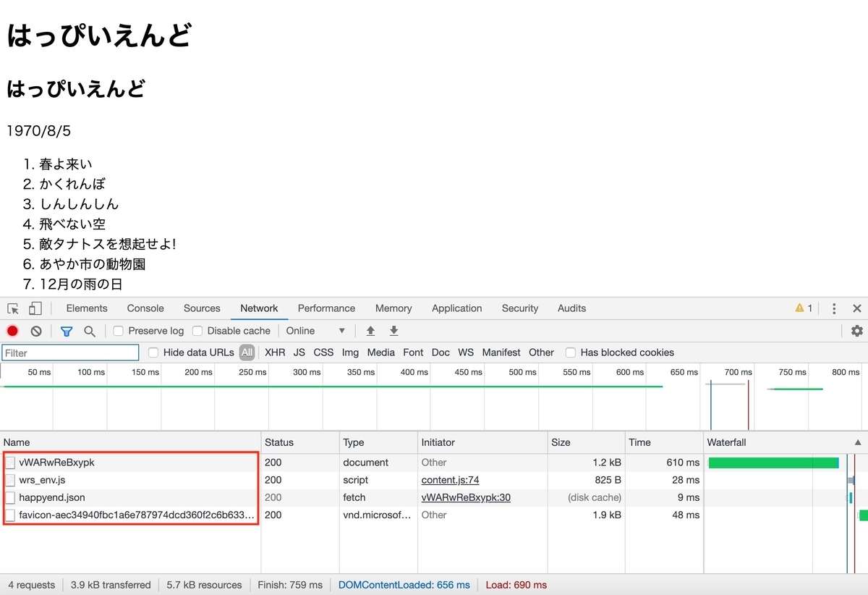Click the Waterfall sort arrow
868x595 pixels.
[858, 442]
